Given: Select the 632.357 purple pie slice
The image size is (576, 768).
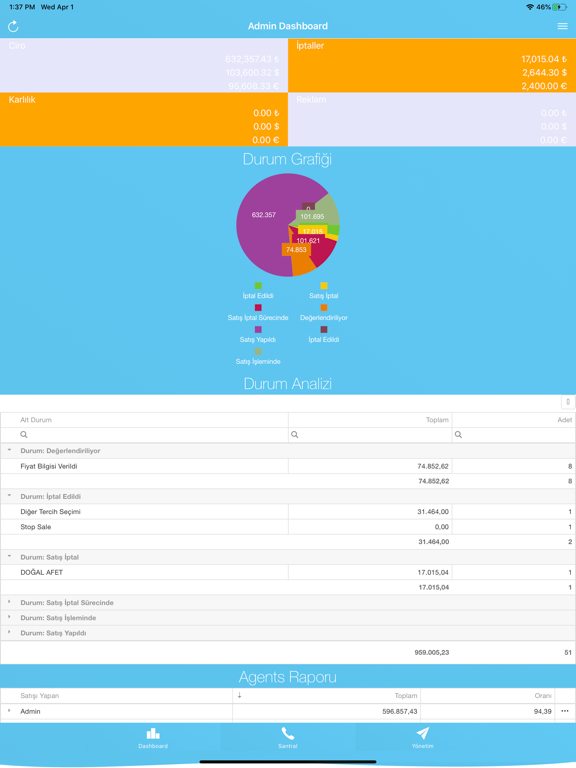Looking at the screenshot, I should point(264,215).
